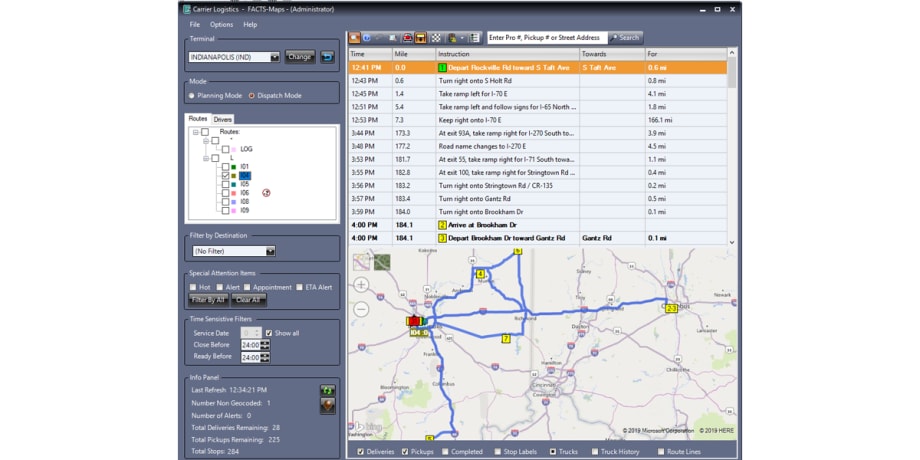Toggle the Show all checkbox
Viewport: 920px width, 460px height.
(269, 333)
